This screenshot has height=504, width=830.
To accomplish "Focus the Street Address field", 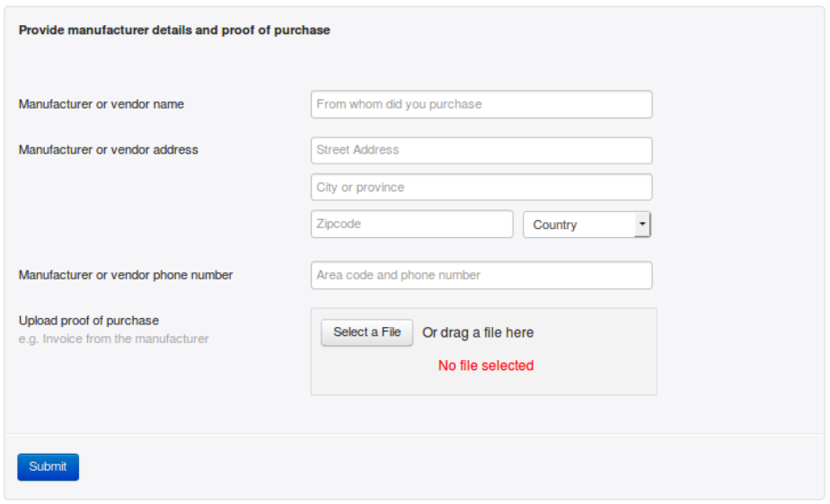I will (x=481, y=150).
